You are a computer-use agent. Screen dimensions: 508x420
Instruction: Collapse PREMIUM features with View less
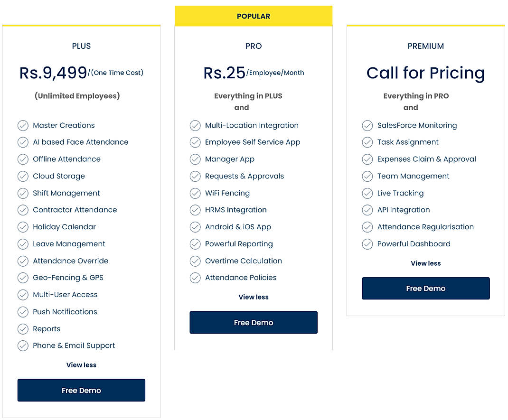point(425,263)
